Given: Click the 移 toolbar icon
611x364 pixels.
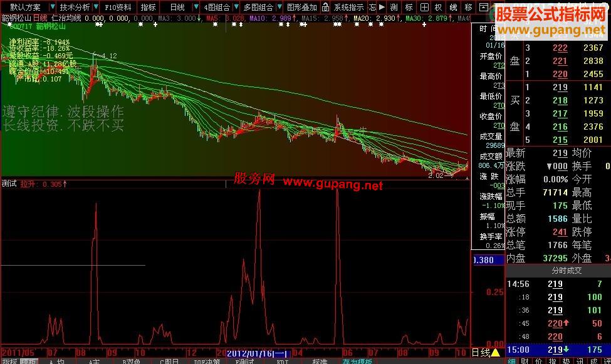Looking at the screenshot, I should [x=468, y=7].
